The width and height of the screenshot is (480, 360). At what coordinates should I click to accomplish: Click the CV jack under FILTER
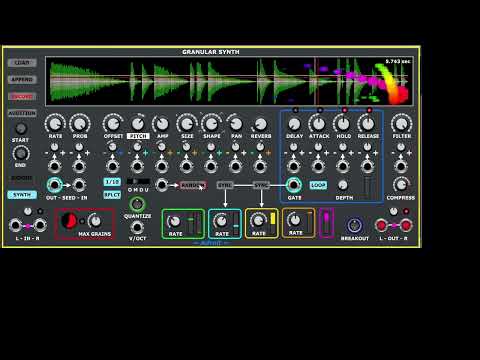[x=401, y=166]
